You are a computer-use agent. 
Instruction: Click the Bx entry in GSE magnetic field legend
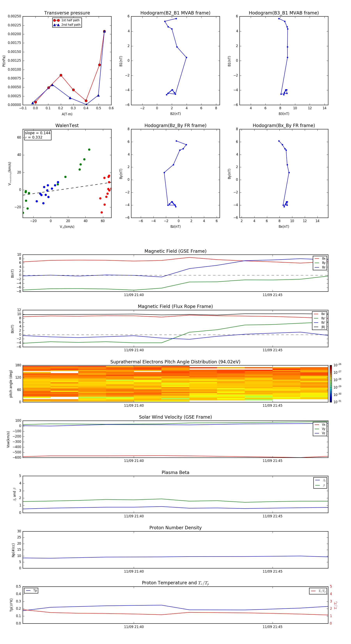(320, 259)
